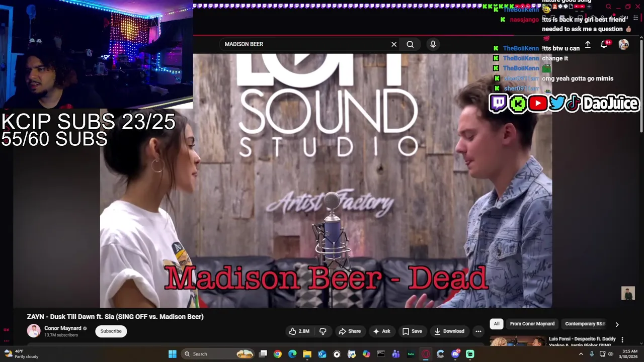Open File Explorer from taskbar
644x362 pixels.
(307, 354)
